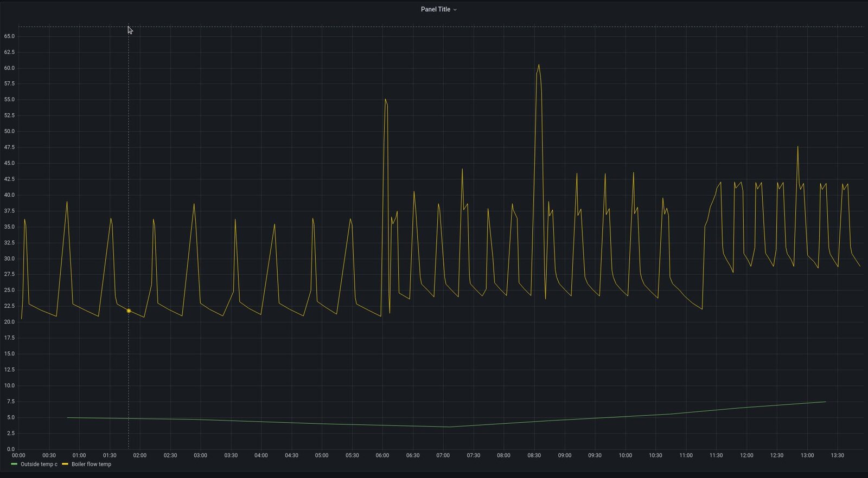The height and width of the screenshot is (478, 868).
Task: Click the highlighted yellow data point marker
Action: click(x=129, y=311)
